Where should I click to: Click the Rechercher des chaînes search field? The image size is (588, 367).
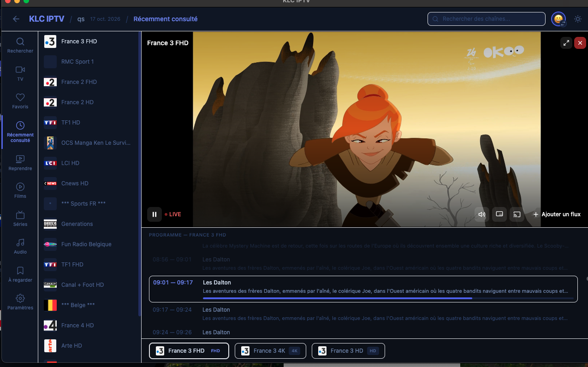pos(487,19)
